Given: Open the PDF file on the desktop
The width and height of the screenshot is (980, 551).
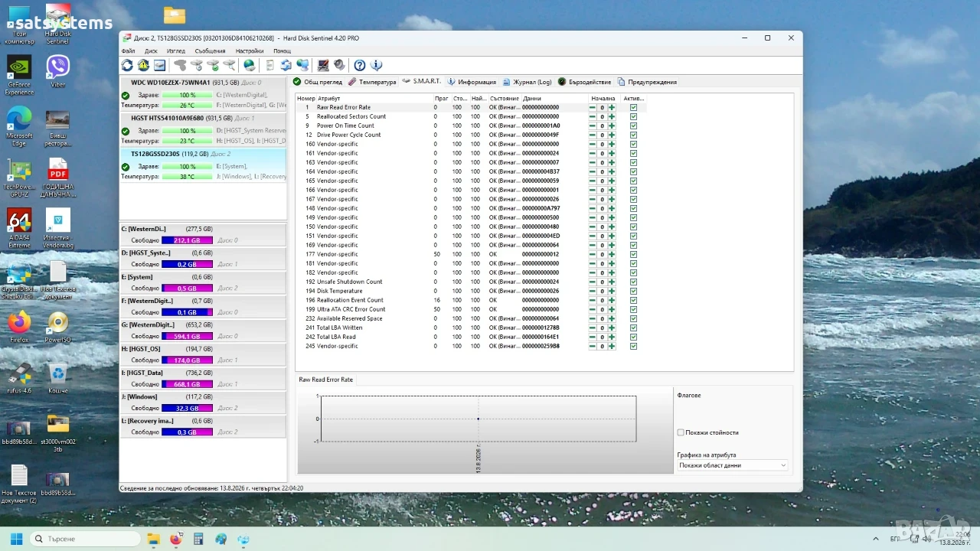Looking at the screenshot, I should coord(58,178).
